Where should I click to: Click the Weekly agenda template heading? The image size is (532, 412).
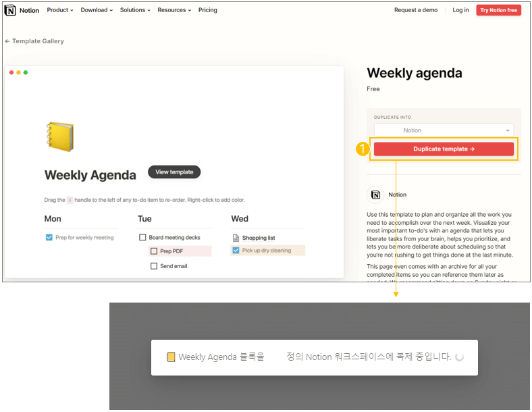(x=415, y=73)
